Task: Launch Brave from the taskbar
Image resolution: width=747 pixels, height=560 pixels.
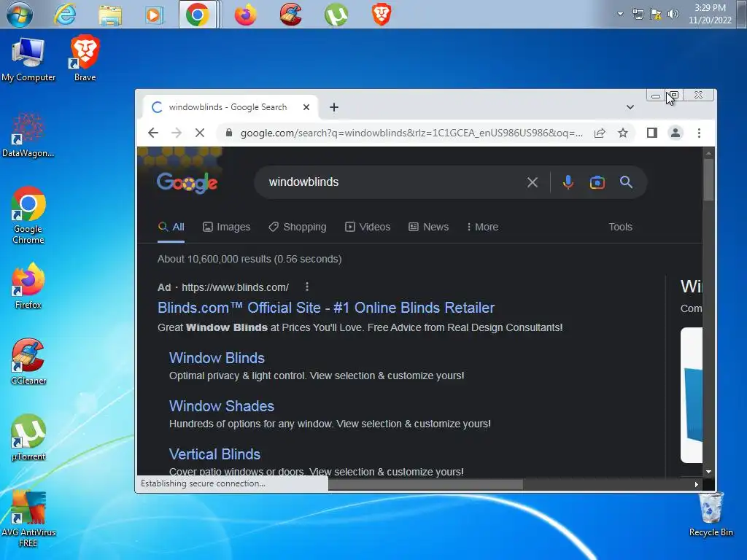Action: (381, 15)
